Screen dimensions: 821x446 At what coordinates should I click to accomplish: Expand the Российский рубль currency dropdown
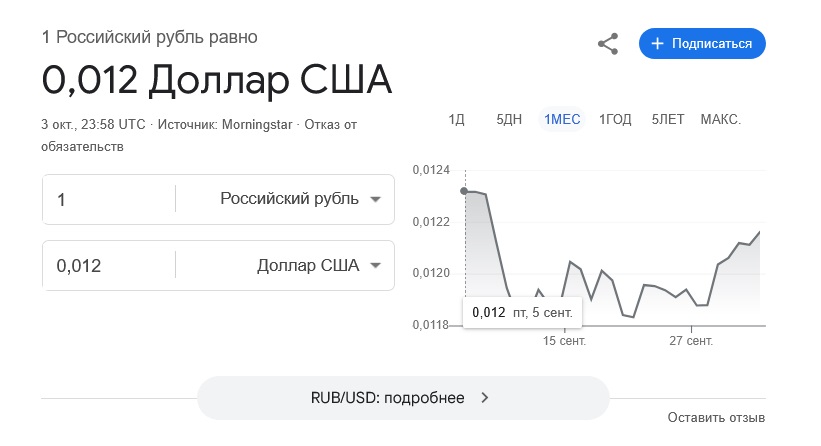pos(375,199)
